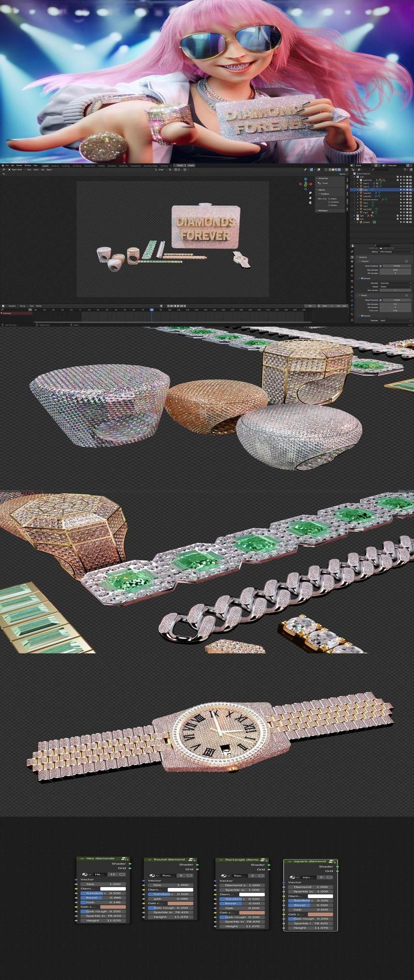Click timeline current frame marker
This screenshot has width=414, height=980.
(x=152, y=309)
